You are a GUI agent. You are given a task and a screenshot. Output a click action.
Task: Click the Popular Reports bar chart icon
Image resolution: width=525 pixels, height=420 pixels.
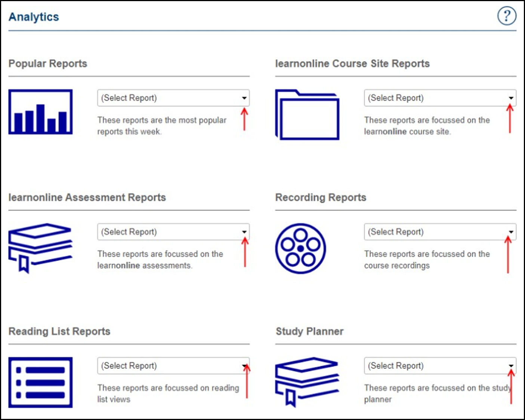point(40,112)
